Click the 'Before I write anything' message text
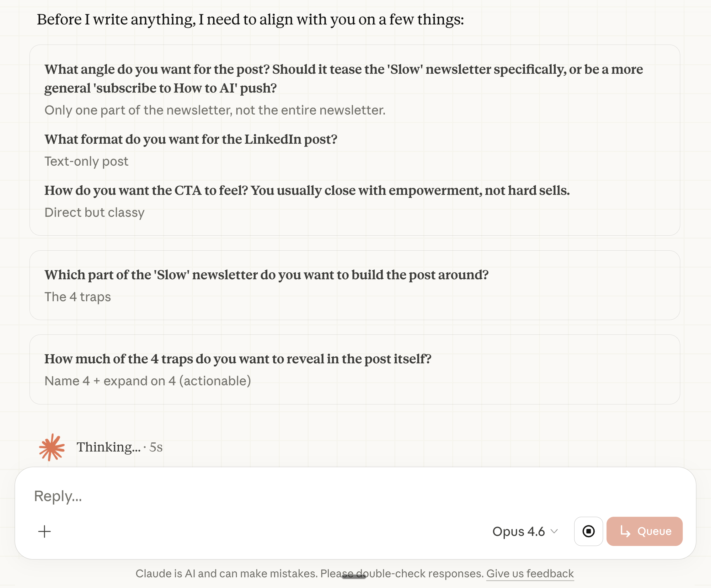Screen dimensions: 711x588 tap(250, 20)
